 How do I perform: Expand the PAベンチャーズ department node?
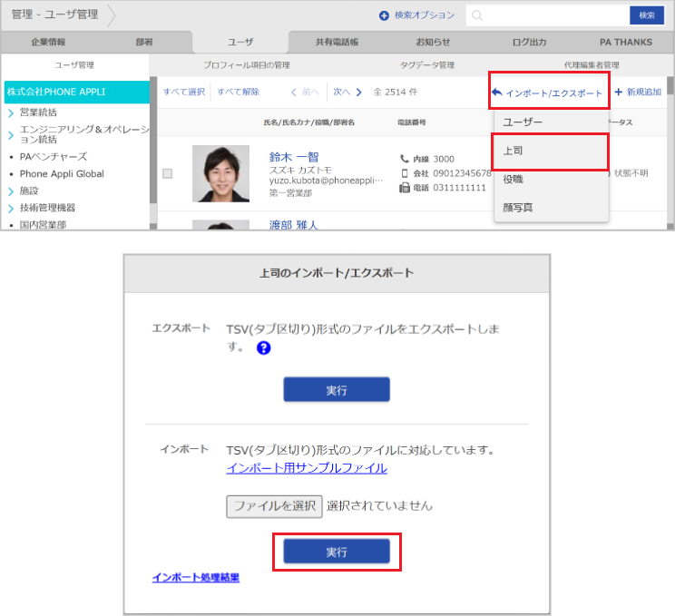tap(10, 156)
